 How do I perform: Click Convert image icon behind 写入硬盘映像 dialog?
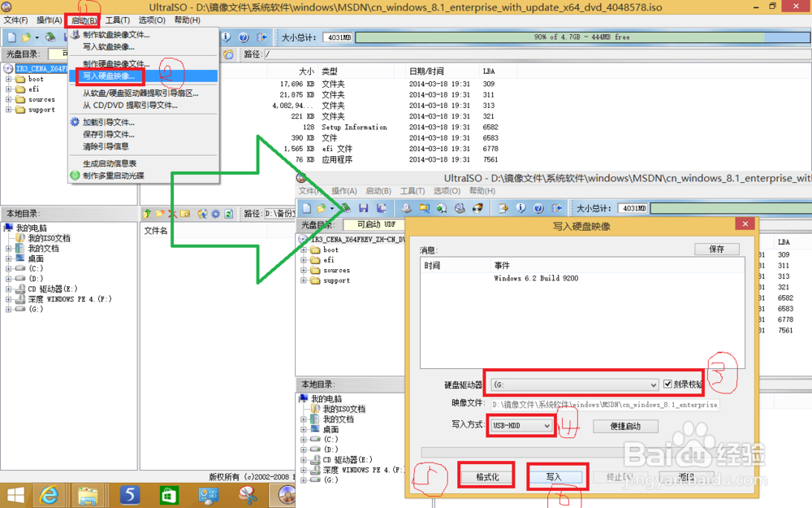pyautogui.click(x=442, y=208)
